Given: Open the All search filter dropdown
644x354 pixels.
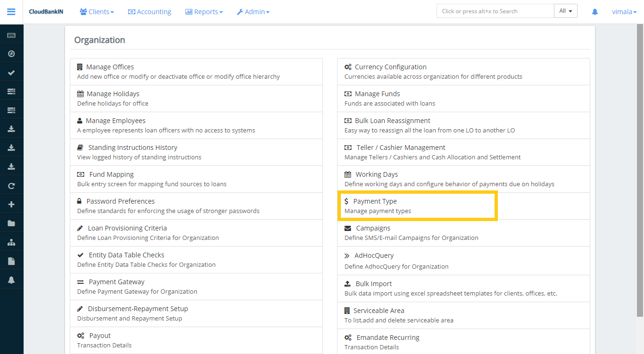Looking at the screenshot, I should point(565,11).
